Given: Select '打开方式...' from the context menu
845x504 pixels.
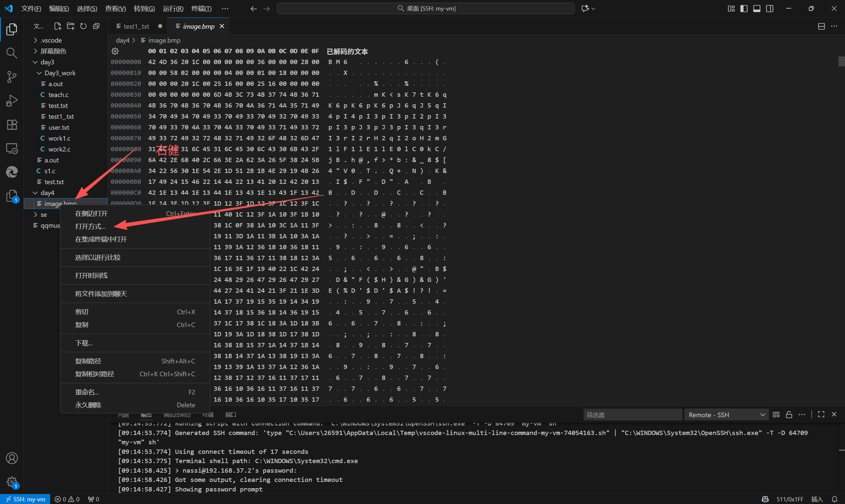Looking at the screenshot, I should tap(90, 226).
